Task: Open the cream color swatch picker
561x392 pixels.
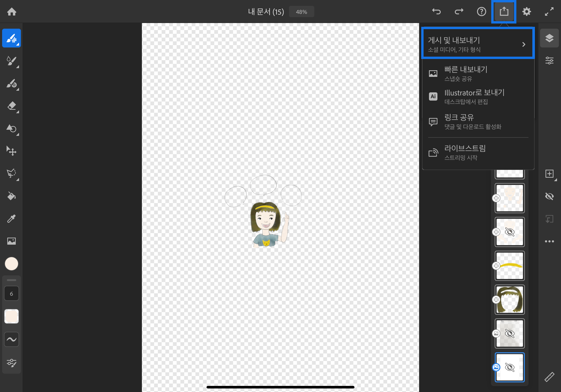Action: tap(12, 264)
